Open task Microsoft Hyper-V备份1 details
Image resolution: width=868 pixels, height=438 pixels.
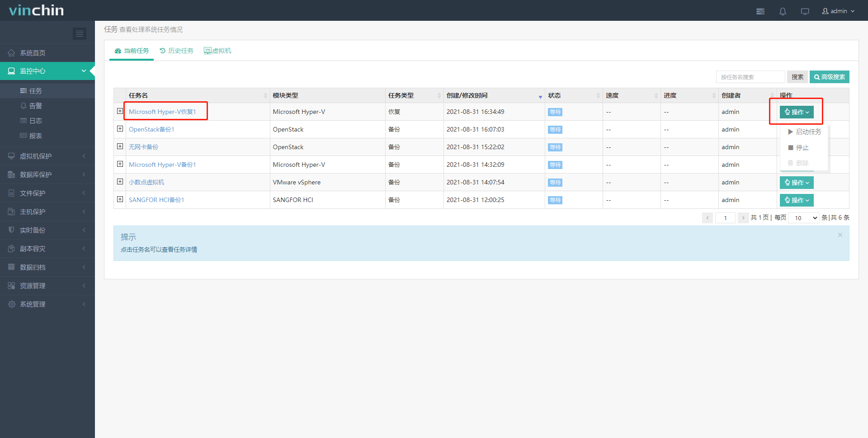(162, 165)
